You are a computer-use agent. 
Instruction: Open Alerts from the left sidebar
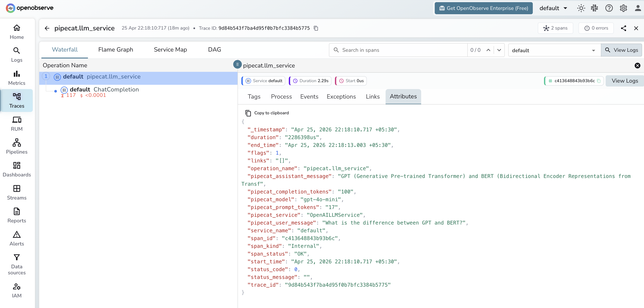pyautogui.click(x=17, y=238)
